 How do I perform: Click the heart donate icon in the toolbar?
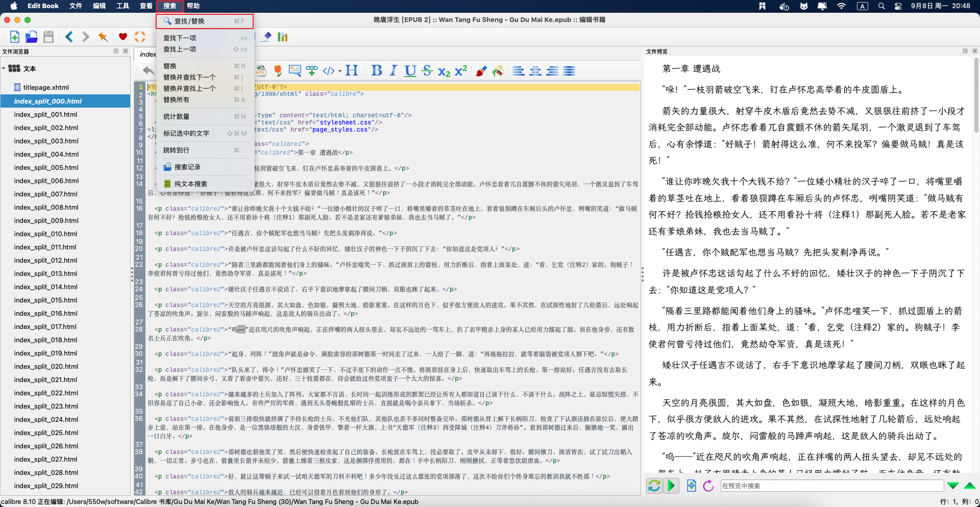click(x=122, y=37)
